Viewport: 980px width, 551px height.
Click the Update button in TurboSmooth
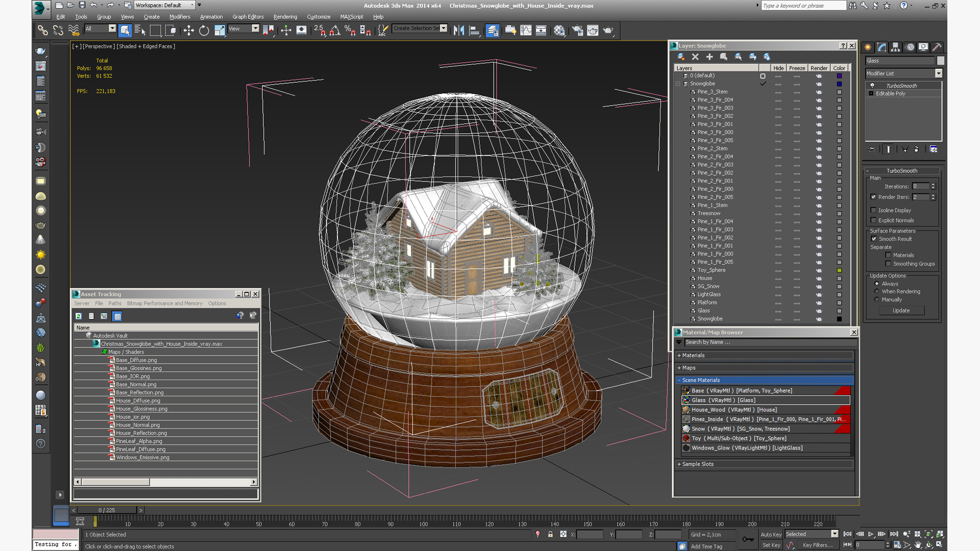click(901, 310)
